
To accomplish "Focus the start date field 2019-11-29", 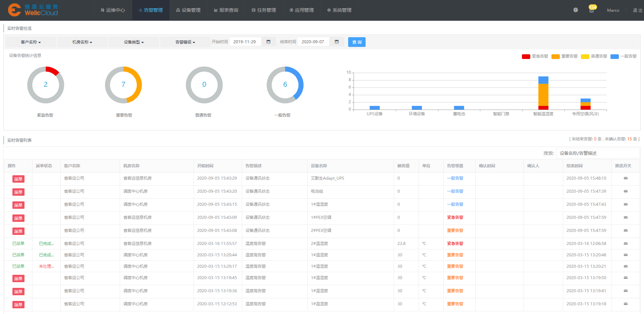I will (x=245, y=42).
